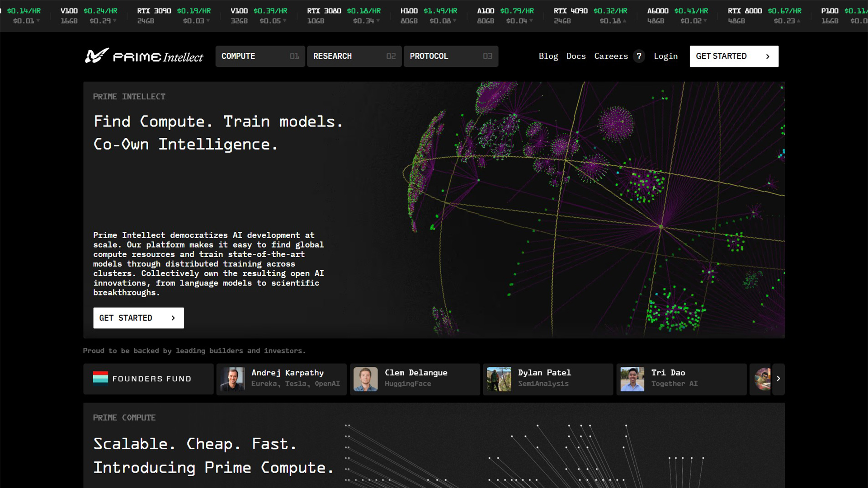Click the Login link
Image resolution: width=868 pixels, height=488 pixels.
pos(665,56)
